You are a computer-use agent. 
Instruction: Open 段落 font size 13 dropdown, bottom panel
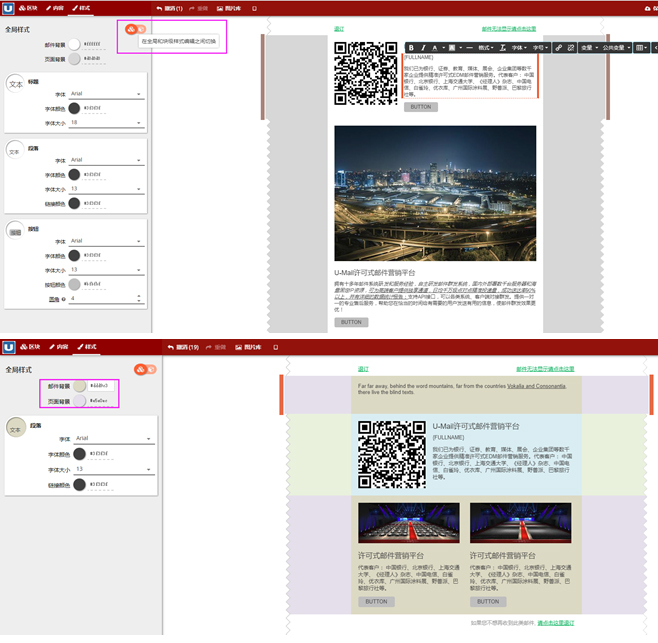pyautogui.click(x=114, y=469)
